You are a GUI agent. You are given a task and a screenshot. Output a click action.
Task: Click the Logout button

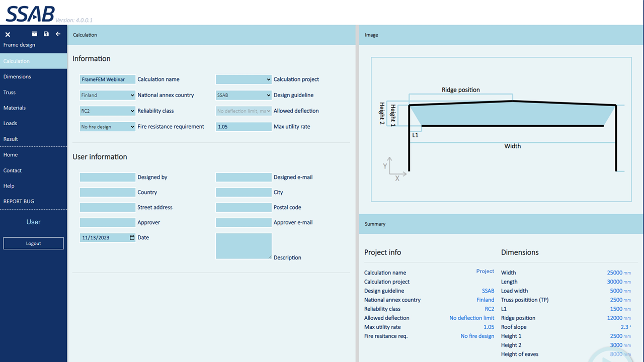tap(34, 243)
